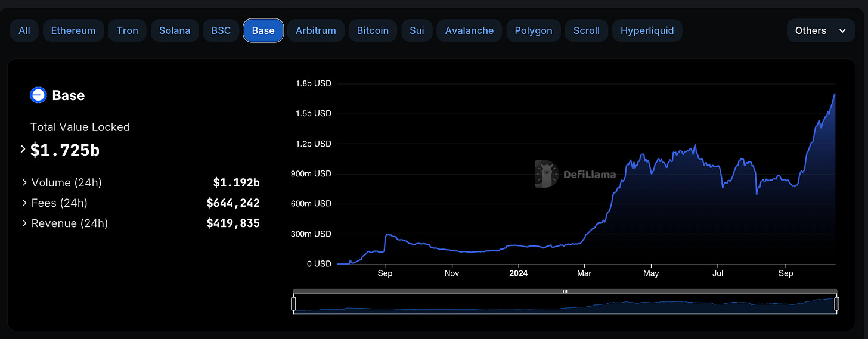The height and width of the screenshot is (339, 868).
Task: Click the '900m USD' axis label
Action: point(312,173)
